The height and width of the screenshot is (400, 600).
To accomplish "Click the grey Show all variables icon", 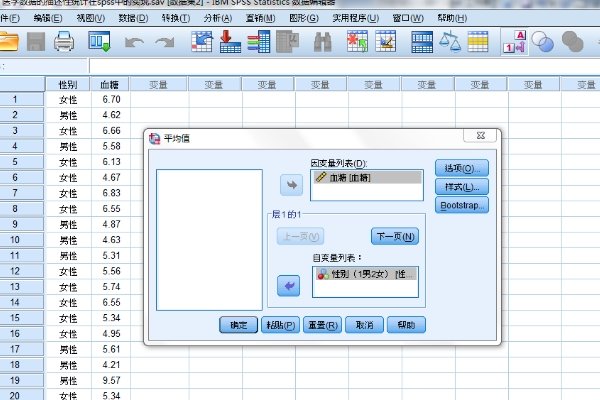I will pyautogui.click(x=572, y=41).
